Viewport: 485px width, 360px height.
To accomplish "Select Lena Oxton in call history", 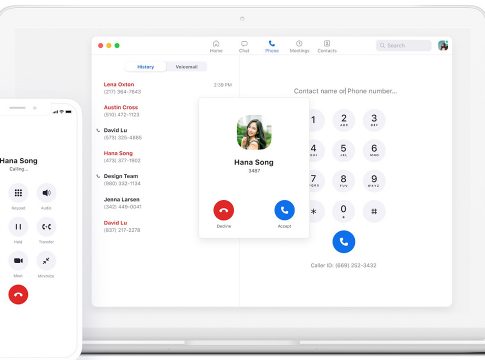I will 168,88.
